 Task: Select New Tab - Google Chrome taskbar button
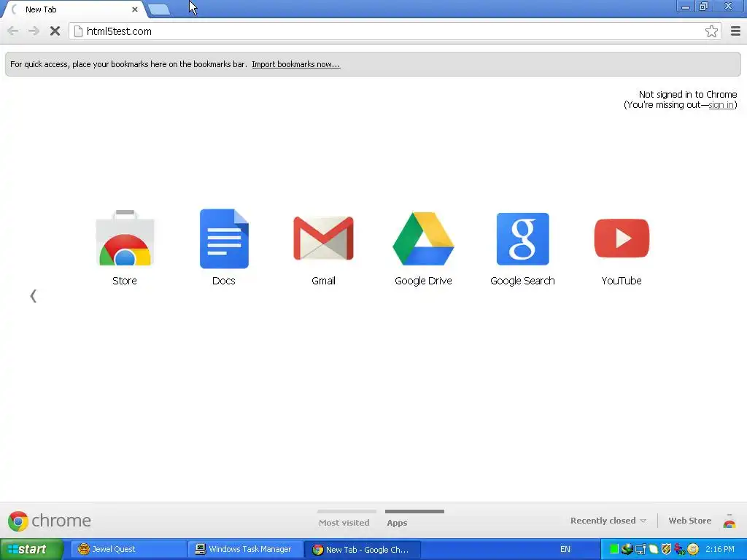coord(362,549)
